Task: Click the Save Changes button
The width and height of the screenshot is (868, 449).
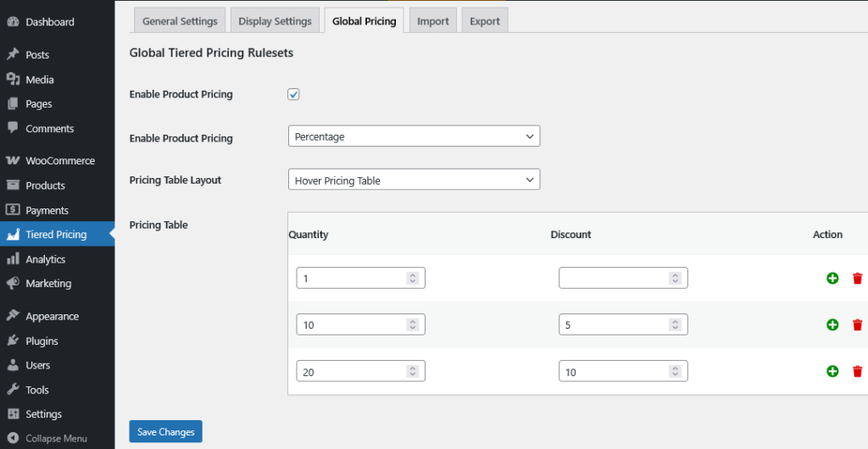Action: tap(165, 432)
